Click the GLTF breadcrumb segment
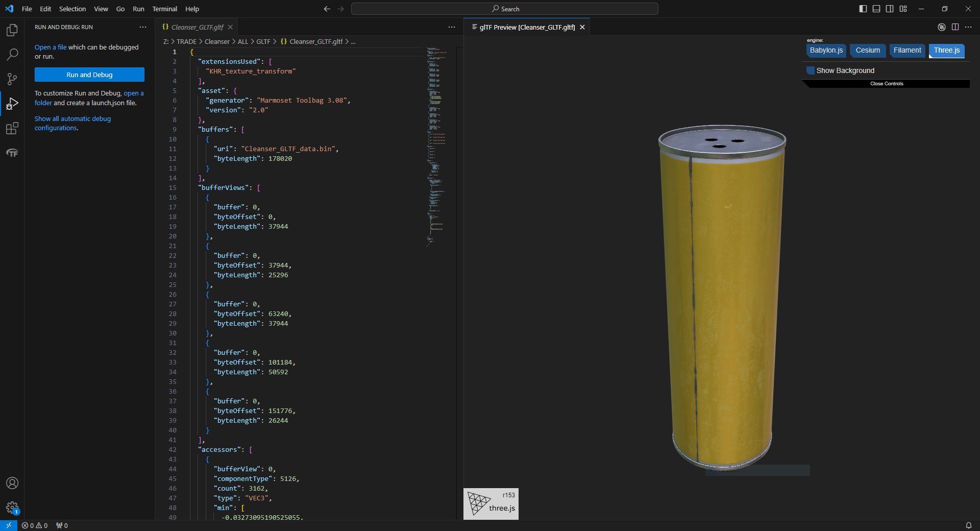Image resolution: width=980 pixels, height=531 pixels. 263,41
